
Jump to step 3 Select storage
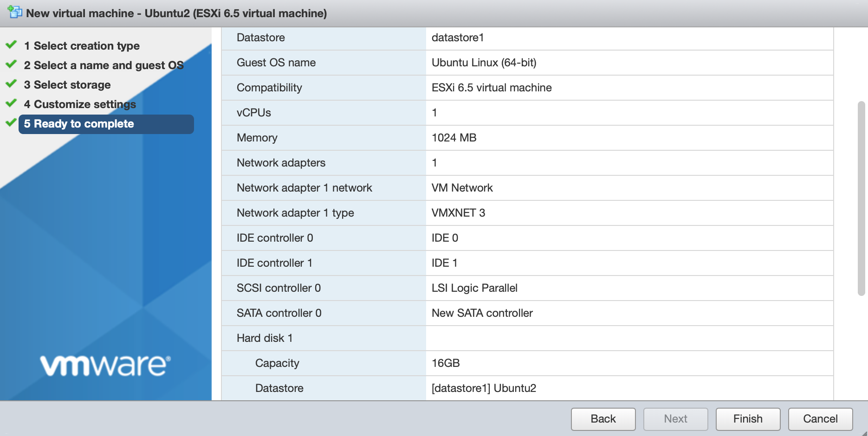(72, 85)
